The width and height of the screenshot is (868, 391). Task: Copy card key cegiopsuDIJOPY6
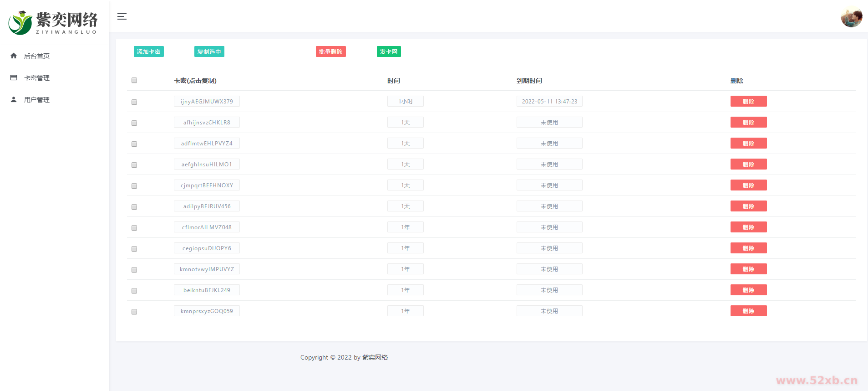pos(207,248)
